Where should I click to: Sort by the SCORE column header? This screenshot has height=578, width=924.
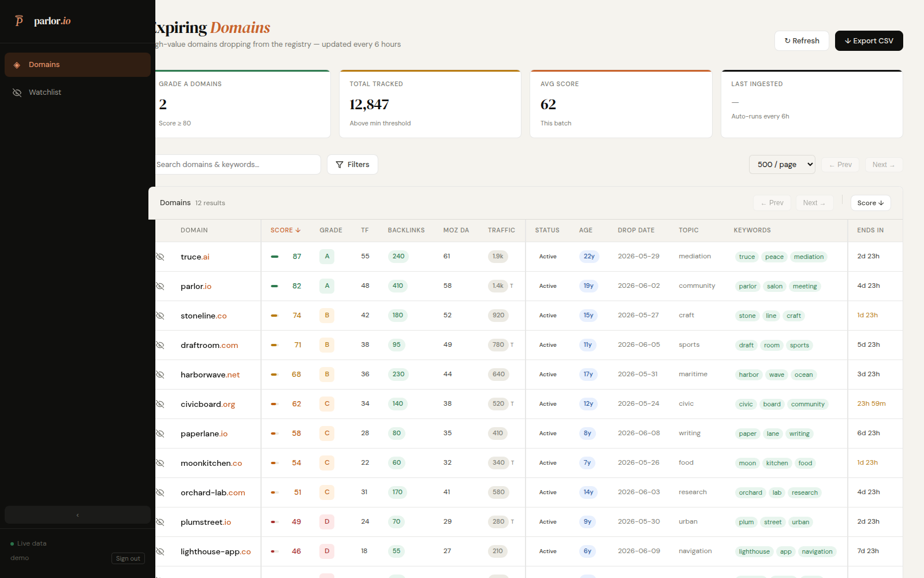pyautogui.click(x=285, y=230)
